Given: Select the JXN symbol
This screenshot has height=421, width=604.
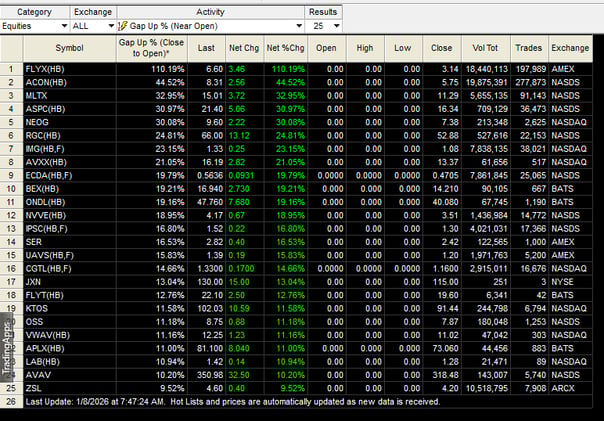Looking at the screenshot, I should coord(33,282).
